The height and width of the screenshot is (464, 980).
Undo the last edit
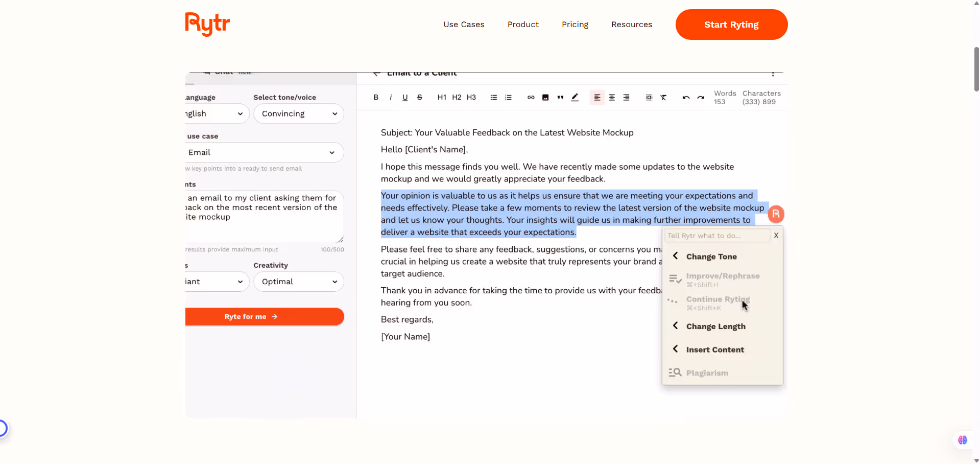click(686, 97)
